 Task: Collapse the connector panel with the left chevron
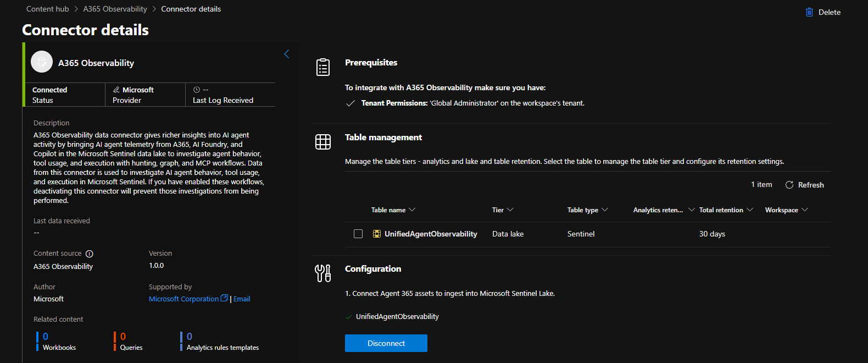coord(286,54)
